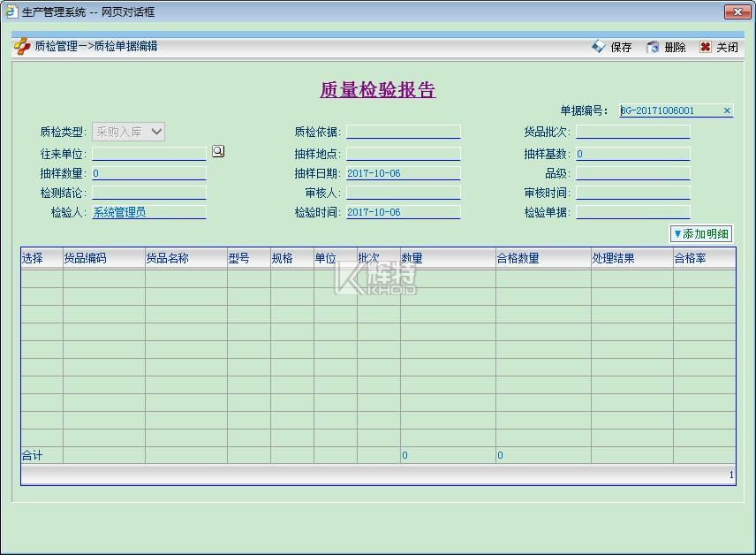The width and height of the screenshot is (756, 555).
Task: Click the Delete (删除) toolbar icon
Action: (x=653, y=47)
